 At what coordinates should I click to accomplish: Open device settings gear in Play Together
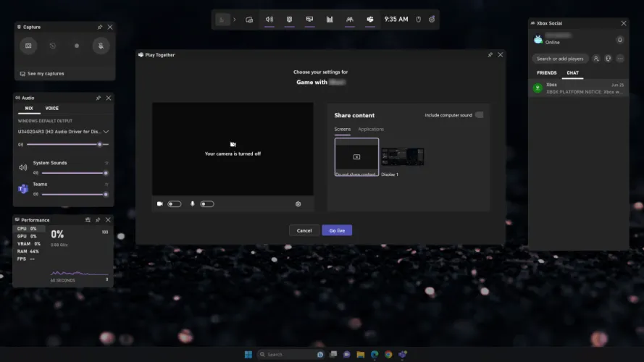point(298,204)
